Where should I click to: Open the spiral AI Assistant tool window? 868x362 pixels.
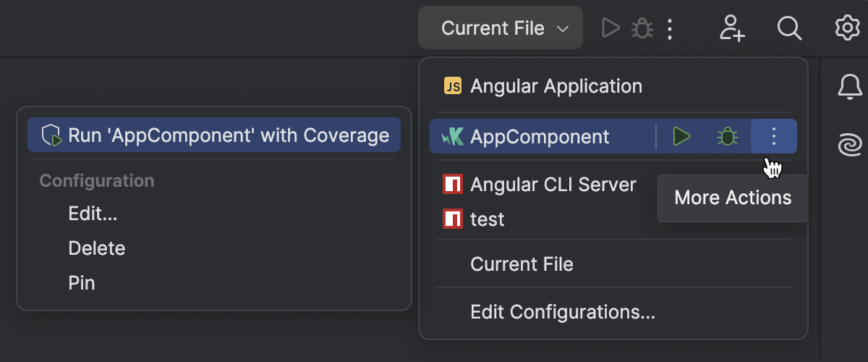pyautogui.click(x=850, y=146)
